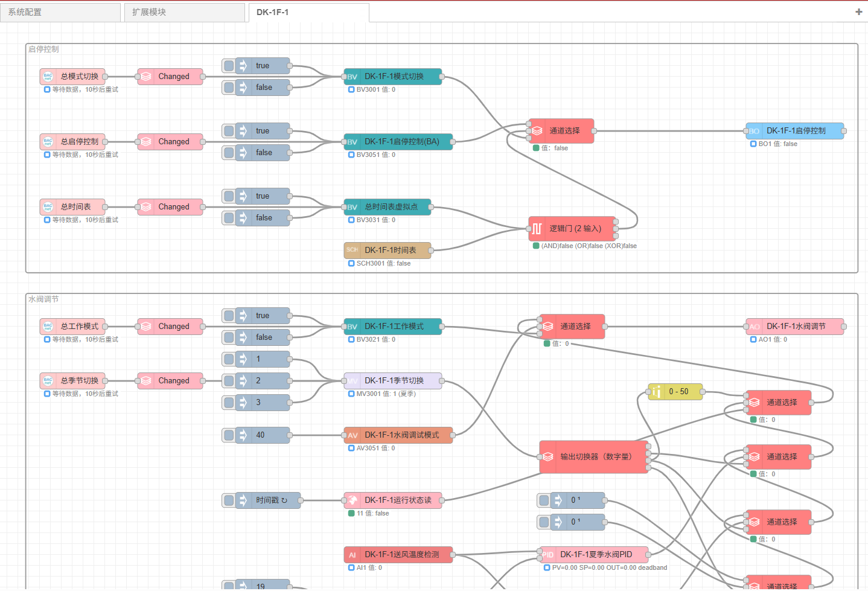Click status text MV3001 值: 1 (夏季)

tap(386, 394)
